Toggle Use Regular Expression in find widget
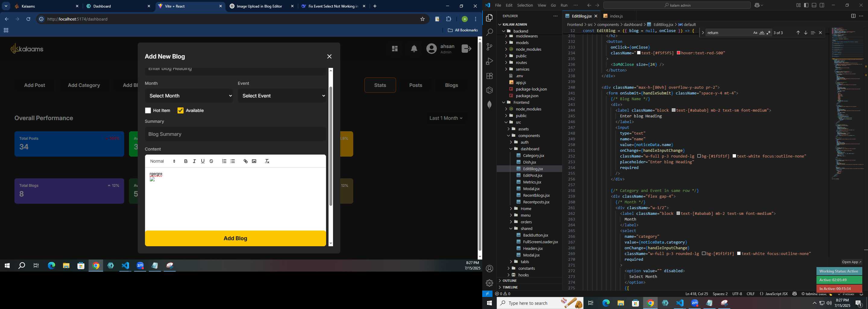Image resolution: width=868 pixels, height=309 pixels. click(769, 33)
